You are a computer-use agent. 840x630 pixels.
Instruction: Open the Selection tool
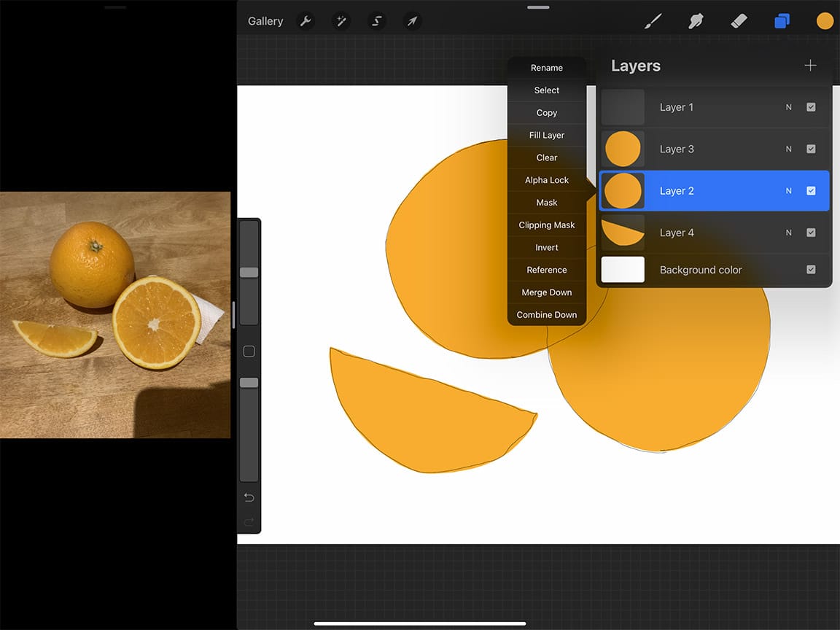376,20
